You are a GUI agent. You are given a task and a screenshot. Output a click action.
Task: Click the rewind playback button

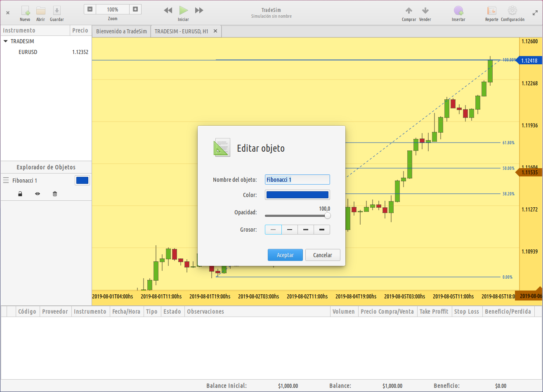[168, 10]
